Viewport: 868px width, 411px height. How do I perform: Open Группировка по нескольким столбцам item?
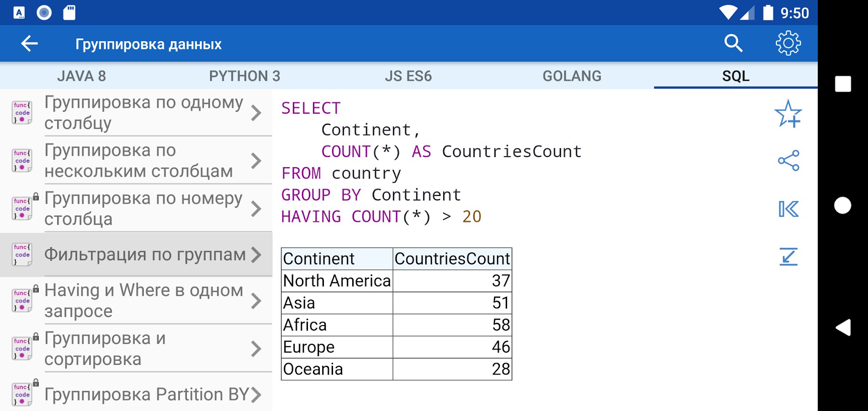point(136,161)
